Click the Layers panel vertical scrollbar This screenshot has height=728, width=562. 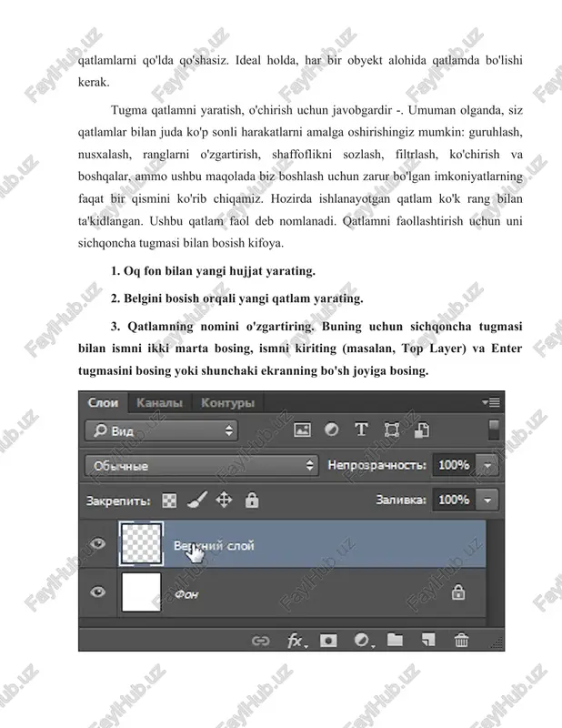coord(495,573)
